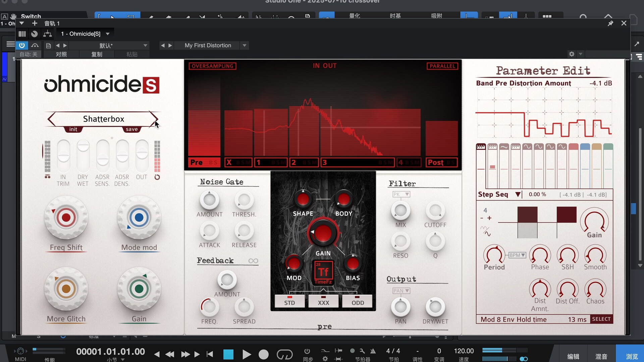Select the STD distortion mode
This screenshot has height=362, width=644.
tap(289, 301)
